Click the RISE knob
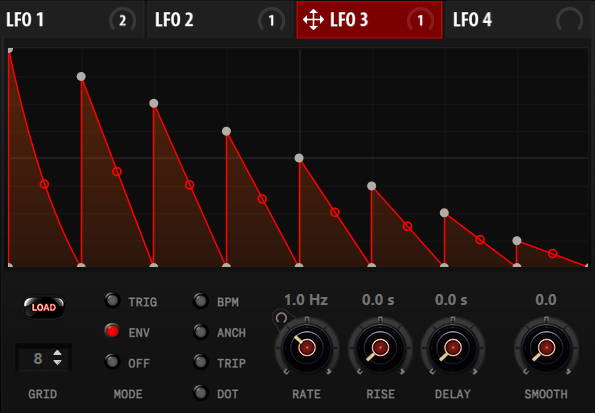This screenshot has width=595, height=413. click(380, 347)
